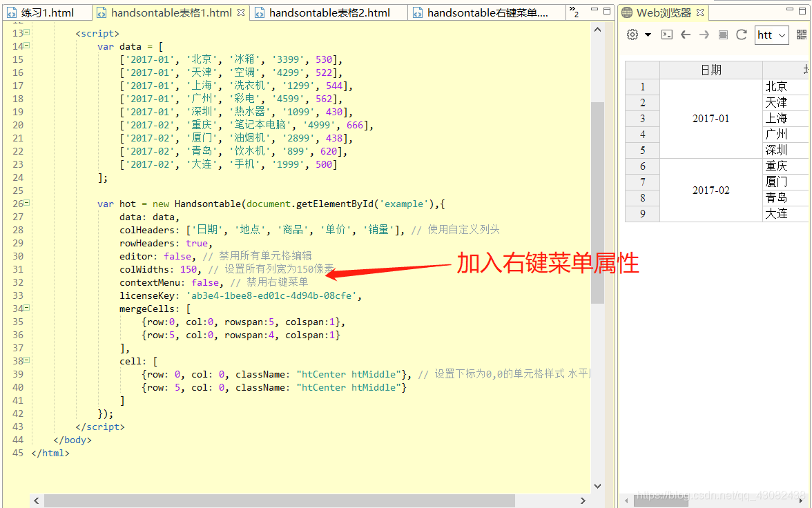
Task: Click the contextMenu property in code
Action: pyautogui.click(x=149, y=282)
